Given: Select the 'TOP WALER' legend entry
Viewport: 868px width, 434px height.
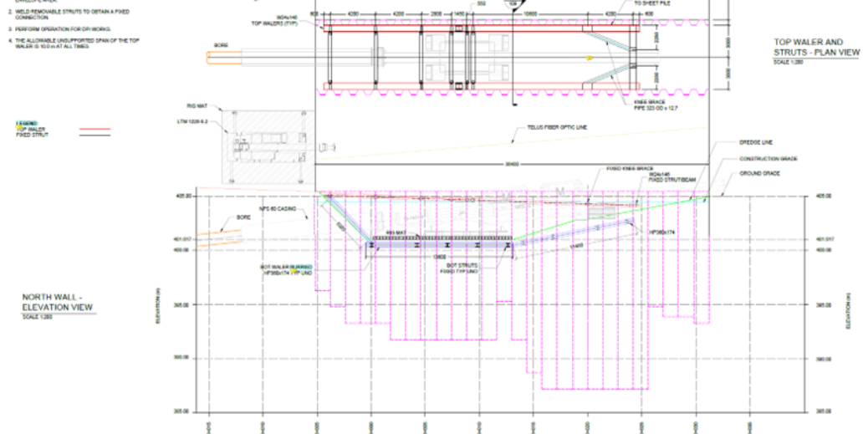Looking at the screenshot, I should click(30, 129).
